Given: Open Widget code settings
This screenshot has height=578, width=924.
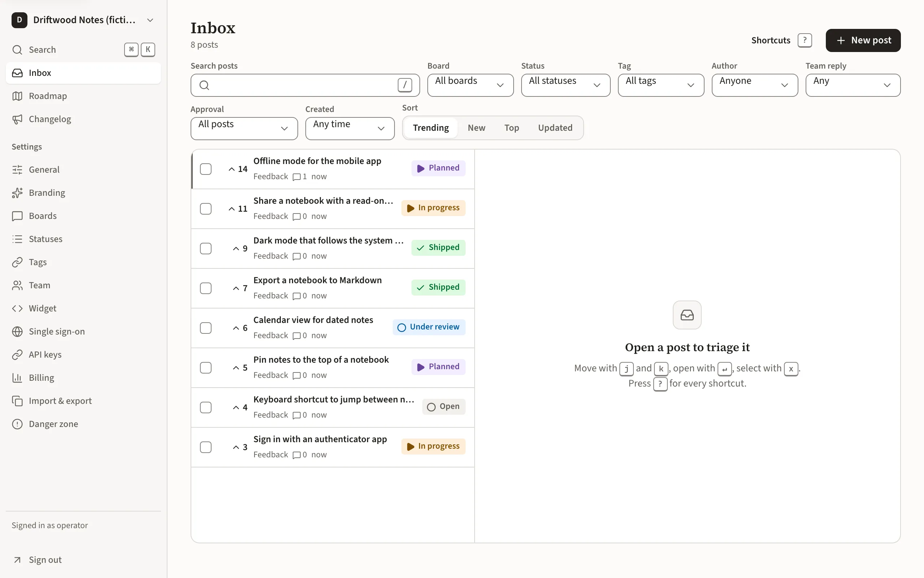Looking at the screenshot, I should point(83,309).
